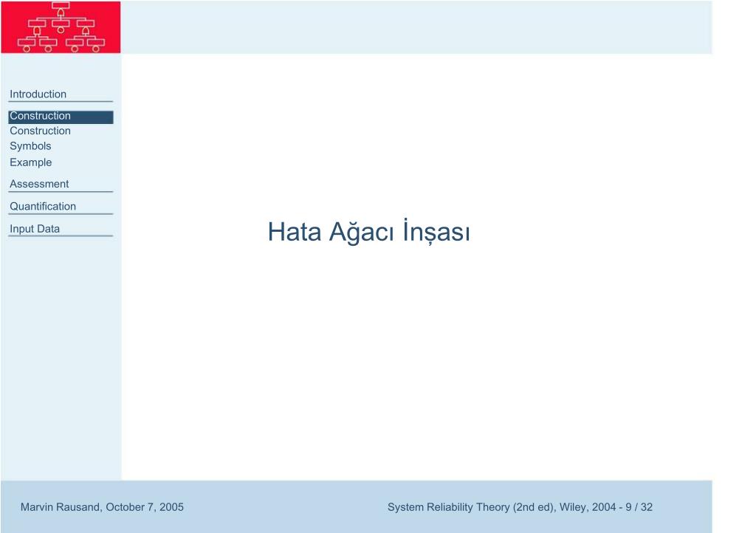Image resolution: width=756 pixels, height=533 pixels.
Task: Jump to the Example subsection
Action: (31, 162)
